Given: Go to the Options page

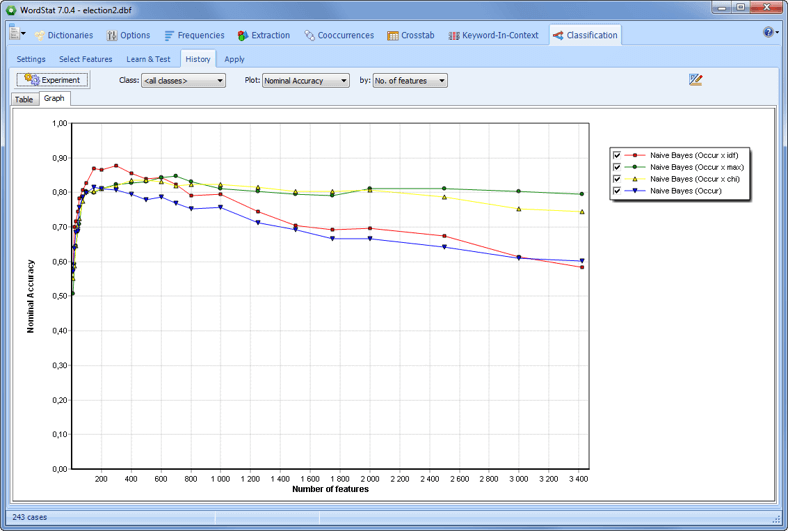Looking at the screenshot, I should tap(128, 35).
